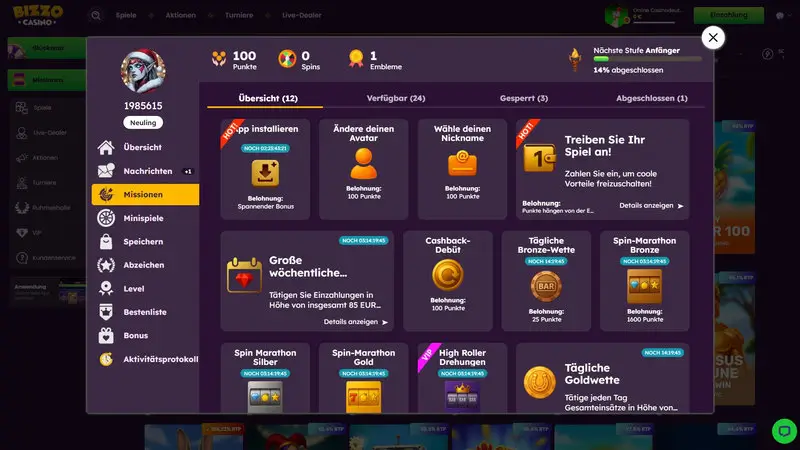This screenshot has width=800, height=450.
Task: Open the Spin Marathon Silber slot icon
Action: (x=265, y=396)
